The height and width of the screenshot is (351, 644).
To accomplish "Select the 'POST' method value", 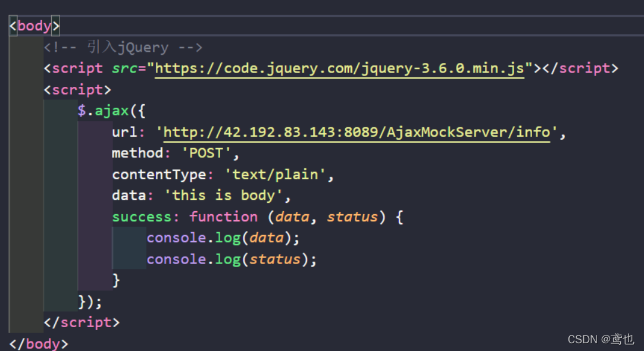I will [206, 153].
